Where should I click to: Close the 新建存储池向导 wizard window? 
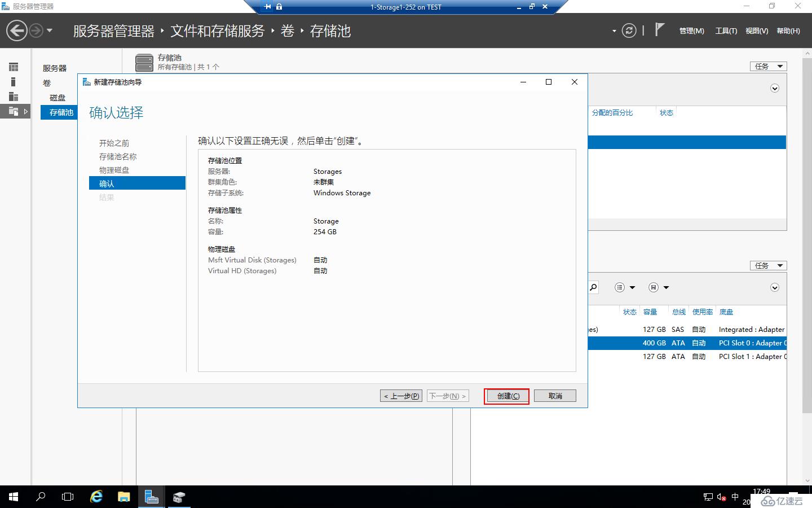(575, 82)
